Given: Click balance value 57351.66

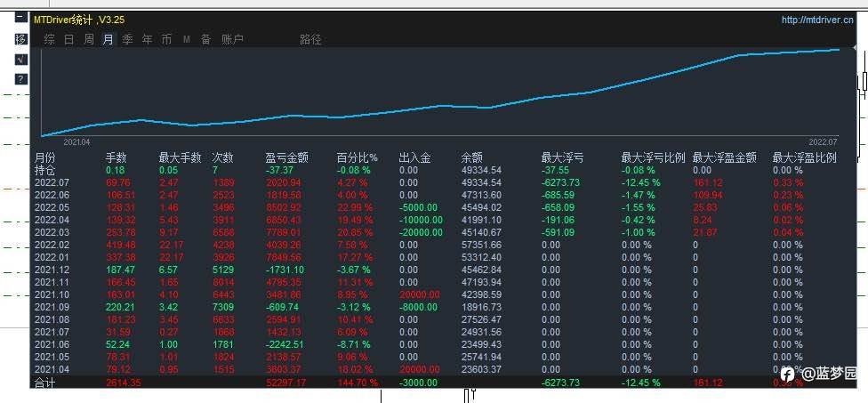Looking at the screenshot, I should point(481,245).
